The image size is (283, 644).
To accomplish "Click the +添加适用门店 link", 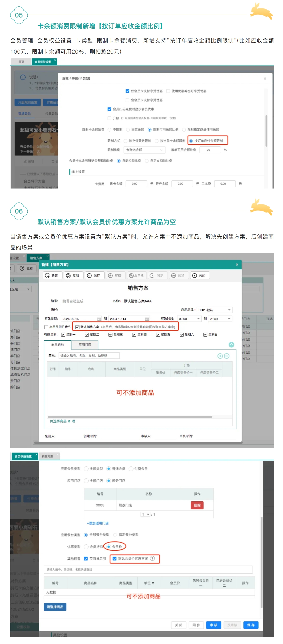I will (98, 523).
